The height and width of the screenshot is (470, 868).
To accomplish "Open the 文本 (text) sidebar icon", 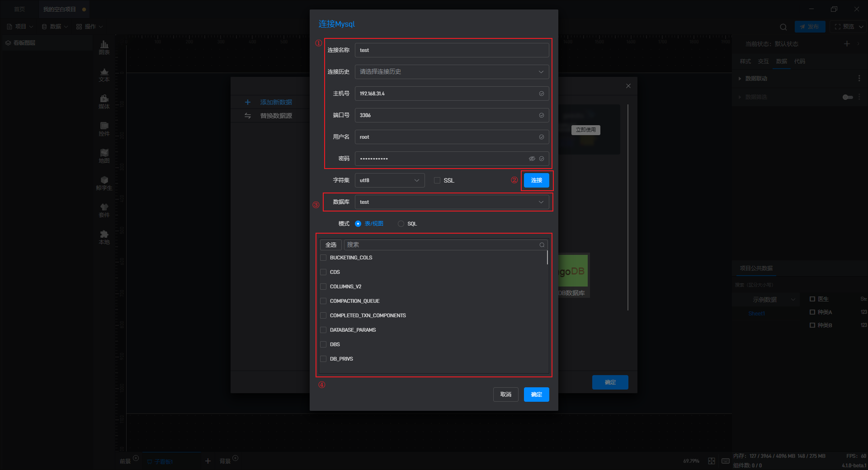I will (104, 75).
